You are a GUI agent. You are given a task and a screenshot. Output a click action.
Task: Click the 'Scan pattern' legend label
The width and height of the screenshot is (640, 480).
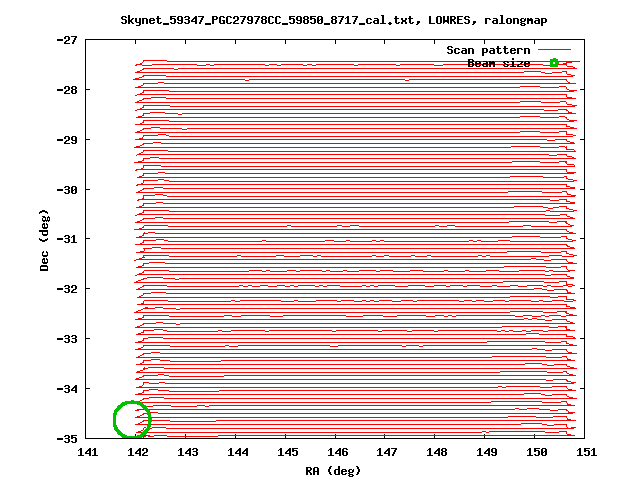[488, 50]
